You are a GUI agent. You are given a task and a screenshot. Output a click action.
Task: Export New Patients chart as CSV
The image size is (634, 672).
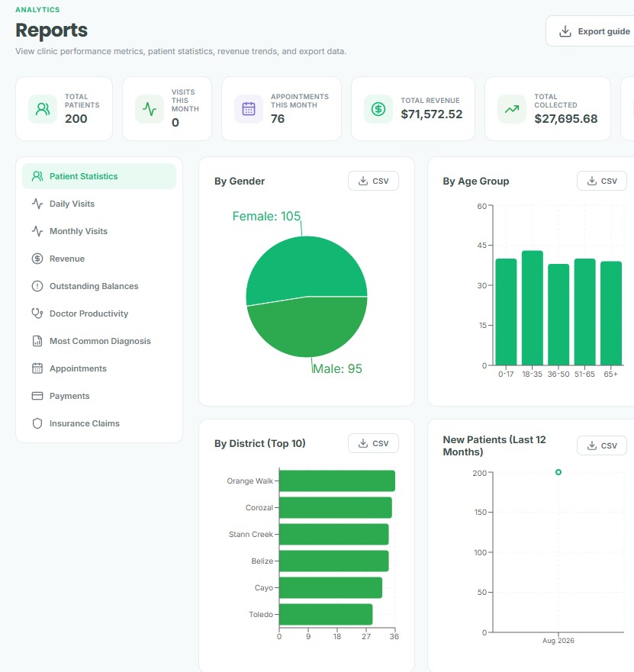pos(602,445)
